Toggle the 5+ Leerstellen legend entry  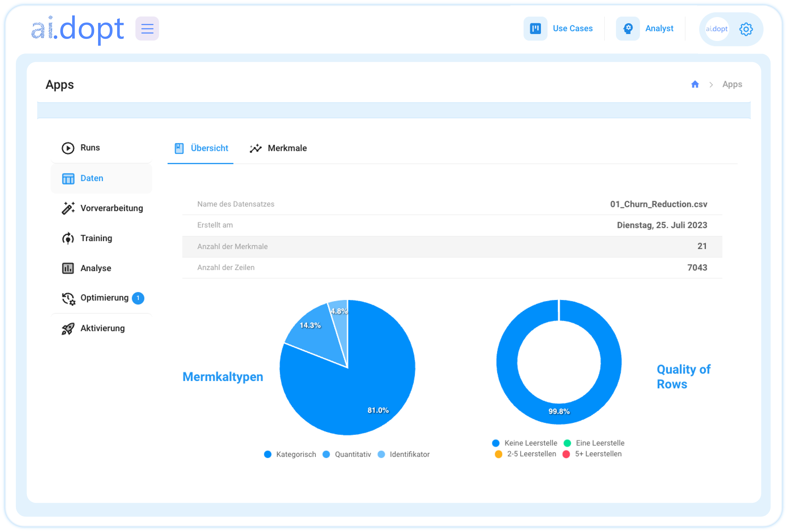[x=592, y=454]
